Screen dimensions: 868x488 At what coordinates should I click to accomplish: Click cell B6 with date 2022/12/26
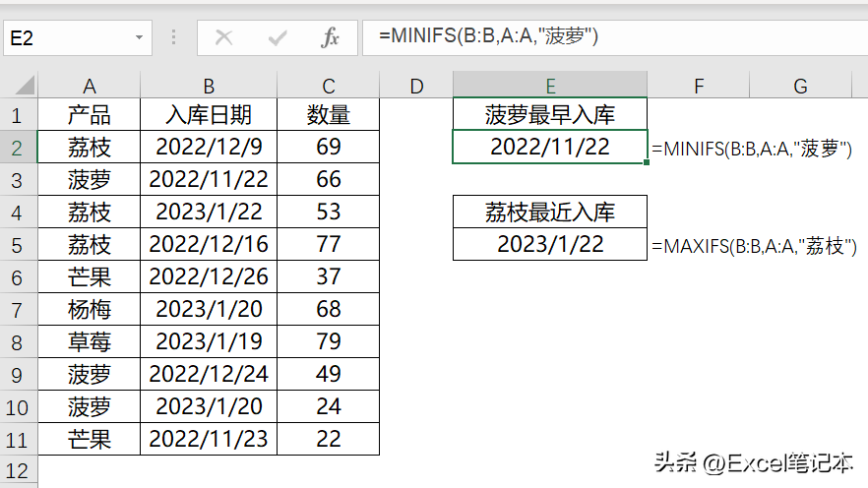pyautogui.click(x=209, y=276)
